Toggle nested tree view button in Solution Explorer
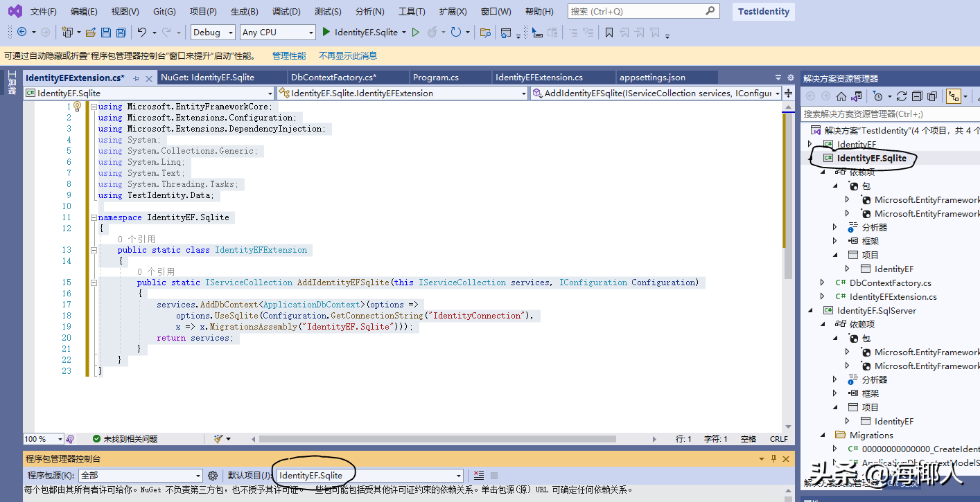980x502 pixels. coord(954,96)
